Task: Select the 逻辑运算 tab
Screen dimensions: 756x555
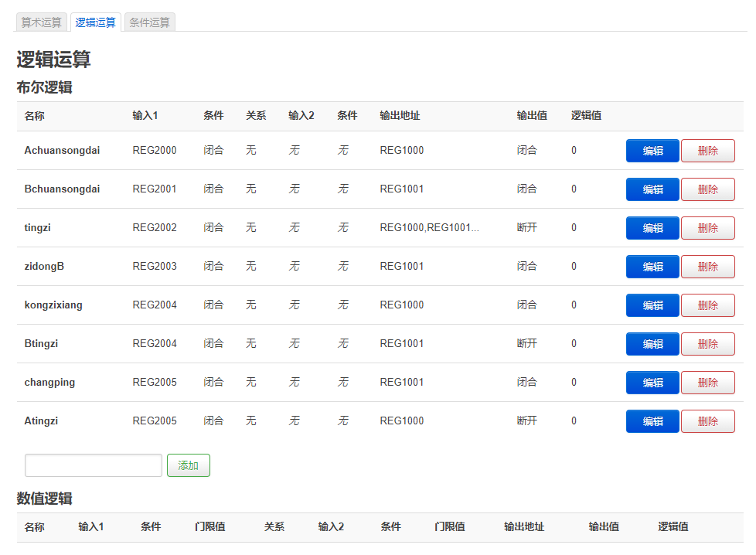Action: (x=95, y=22)
